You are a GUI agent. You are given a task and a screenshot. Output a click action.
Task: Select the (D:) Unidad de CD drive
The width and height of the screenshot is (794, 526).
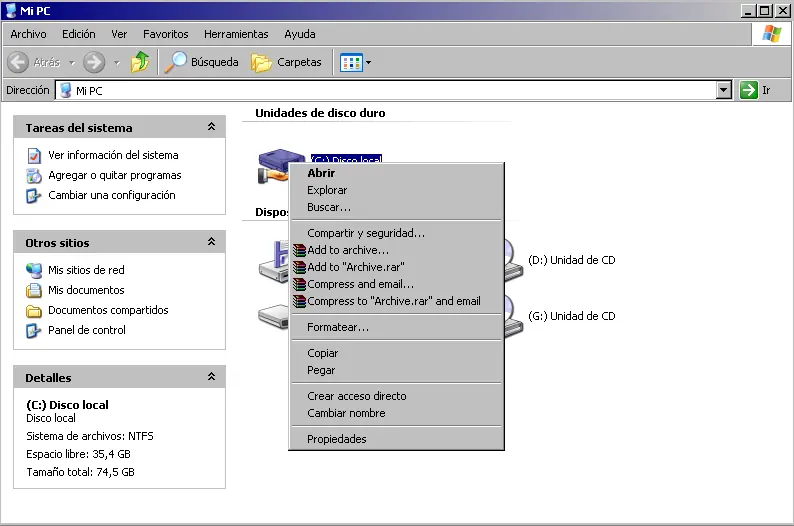[x=571, y=260]
